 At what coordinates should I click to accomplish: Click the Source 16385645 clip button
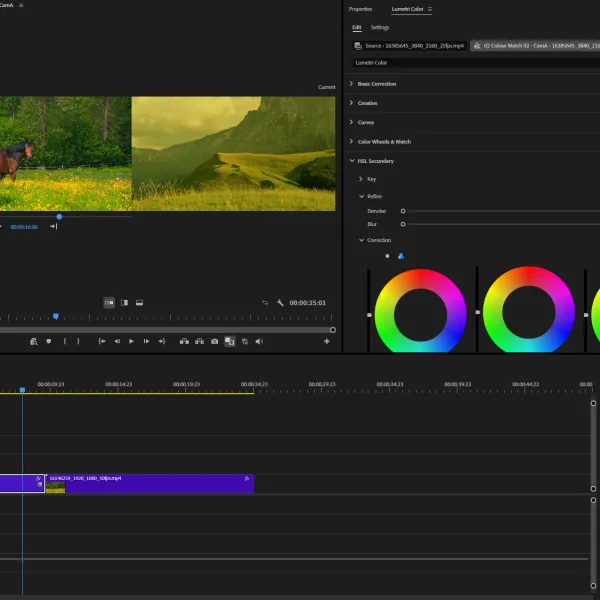click(409, 46)
